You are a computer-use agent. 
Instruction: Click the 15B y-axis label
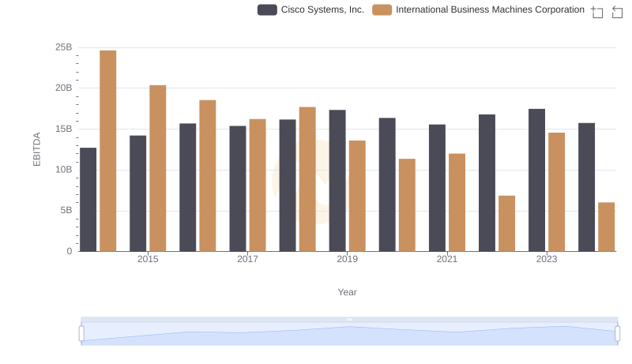tap(64, 129)
